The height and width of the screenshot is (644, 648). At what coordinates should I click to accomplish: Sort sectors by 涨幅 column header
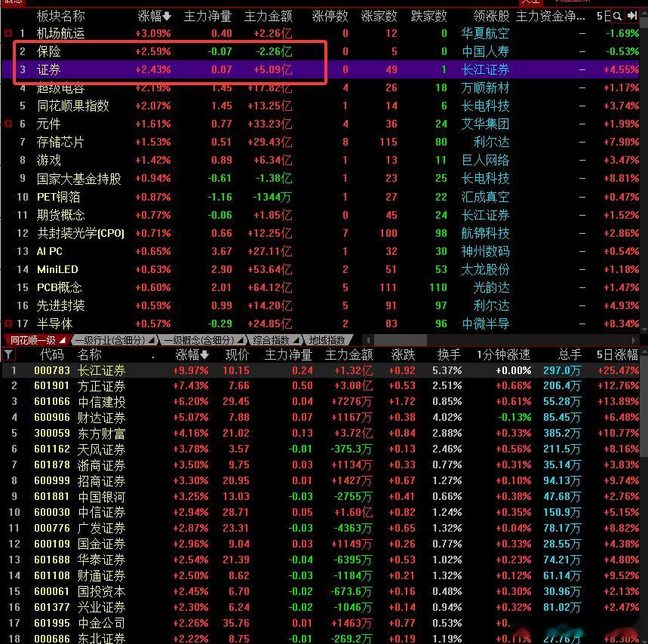point(154,16)
